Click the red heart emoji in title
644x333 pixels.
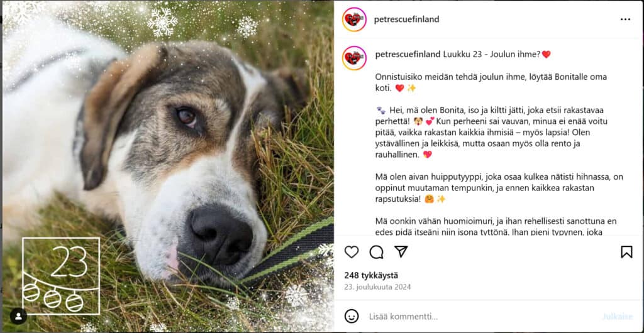point(547,55)
